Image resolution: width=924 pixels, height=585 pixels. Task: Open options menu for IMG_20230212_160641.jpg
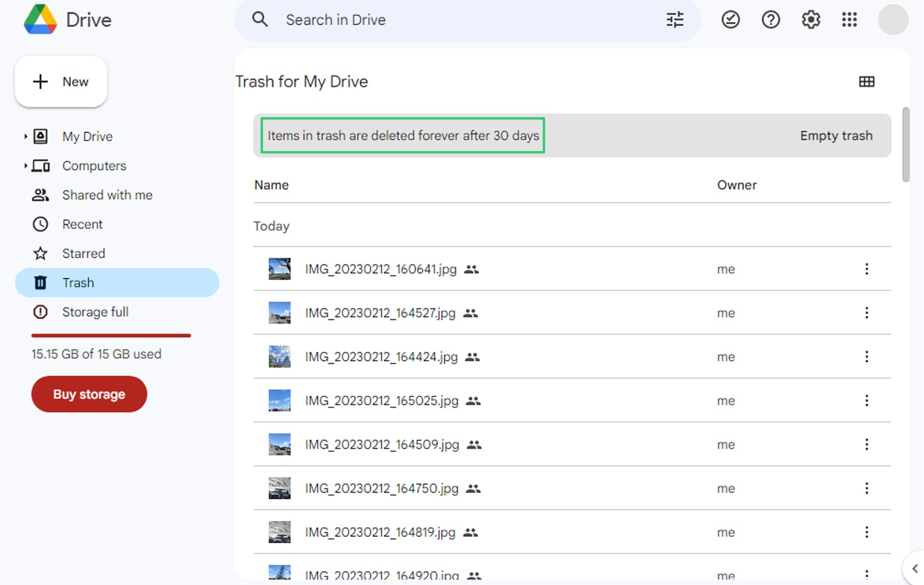pyautogui.click(x=867, y=269)
